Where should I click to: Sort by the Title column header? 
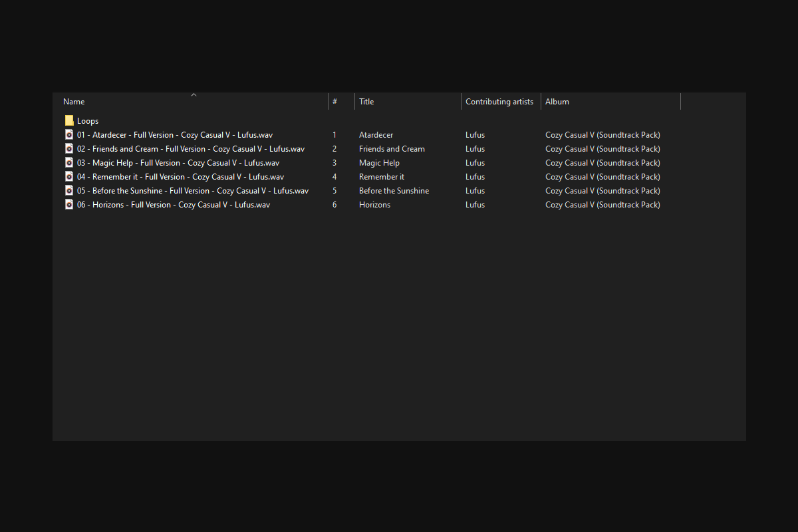[x=408, y=102]
